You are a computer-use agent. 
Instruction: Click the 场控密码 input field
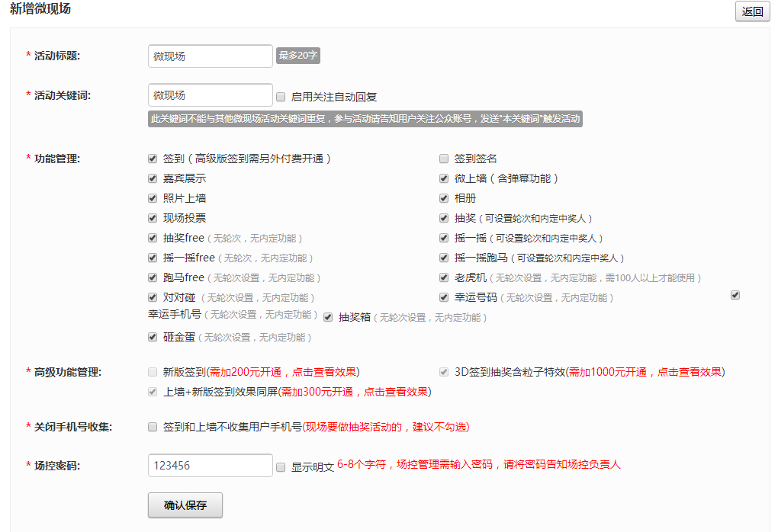[211, 466]
